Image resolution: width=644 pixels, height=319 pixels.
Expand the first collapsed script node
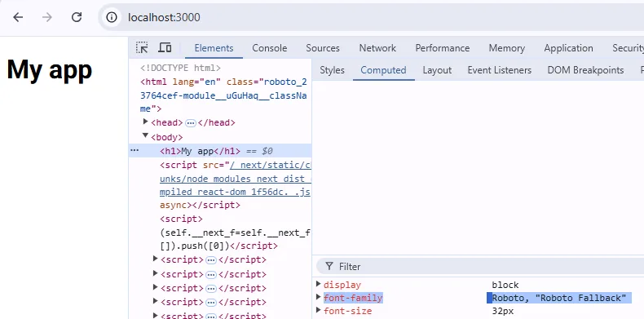[x=155, y=259]
